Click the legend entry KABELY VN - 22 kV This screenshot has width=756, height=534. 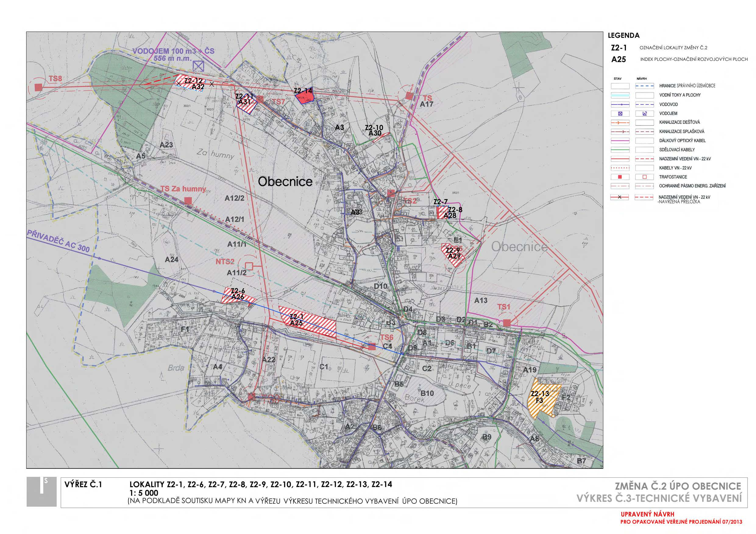pyautogui.click(x=675, y=168)
